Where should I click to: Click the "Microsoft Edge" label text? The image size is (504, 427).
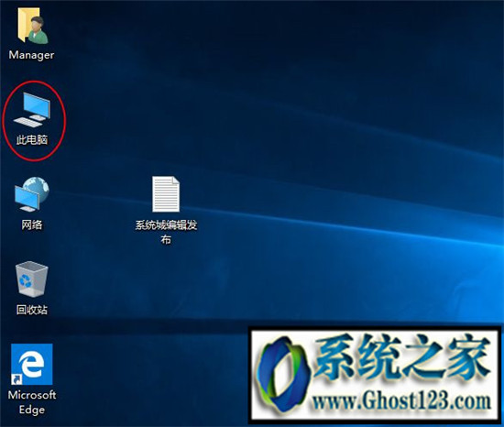point(32,402)
